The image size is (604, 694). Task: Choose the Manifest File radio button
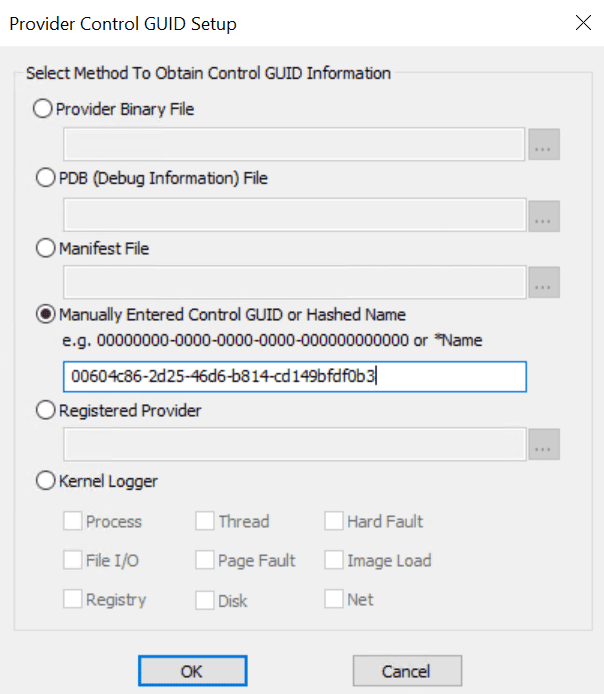point(44,249)
